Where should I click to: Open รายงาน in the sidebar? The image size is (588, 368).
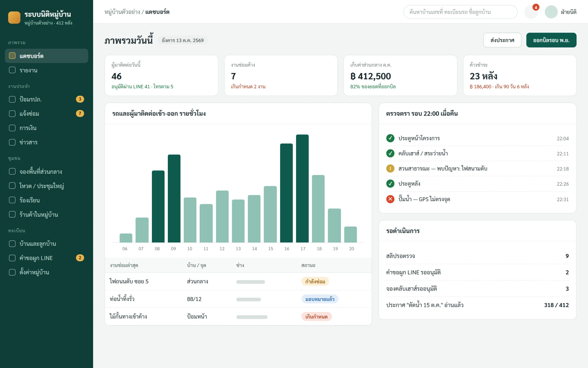(47, 70)
